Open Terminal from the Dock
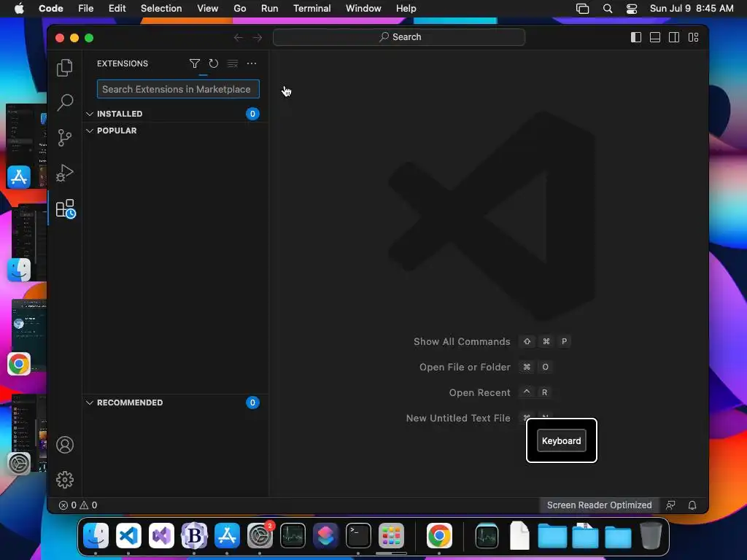 358,536
